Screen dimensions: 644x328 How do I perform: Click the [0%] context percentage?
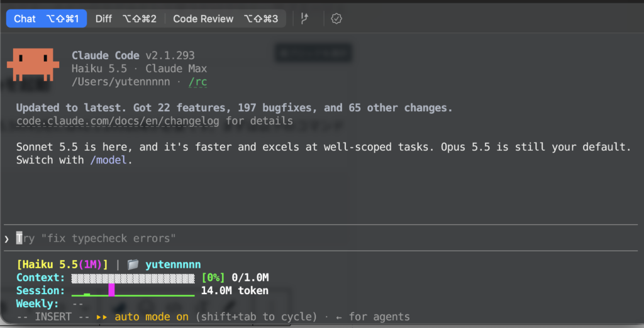[213, 278]
